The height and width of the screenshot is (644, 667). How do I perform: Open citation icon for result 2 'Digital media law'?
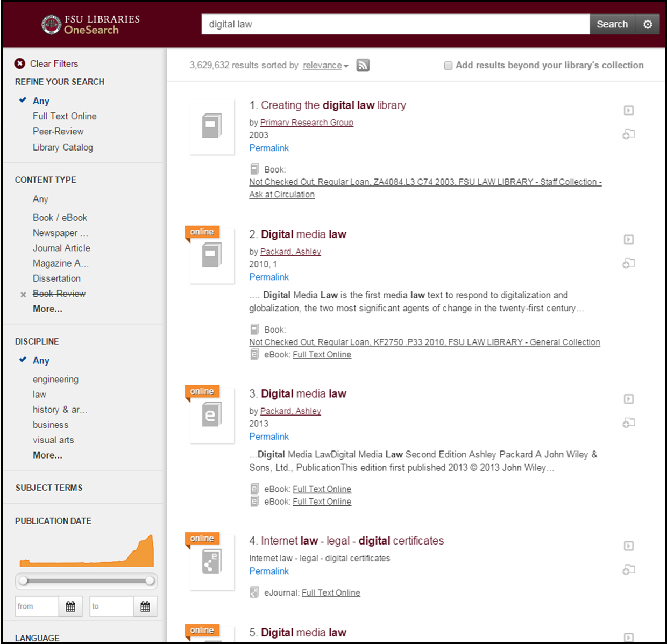628,263
